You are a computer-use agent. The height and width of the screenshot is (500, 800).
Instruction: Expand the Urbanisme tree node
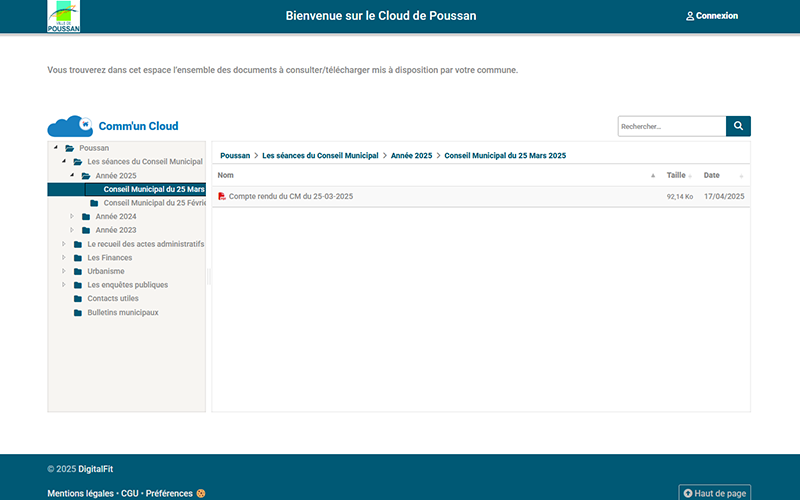click(64, 271)
